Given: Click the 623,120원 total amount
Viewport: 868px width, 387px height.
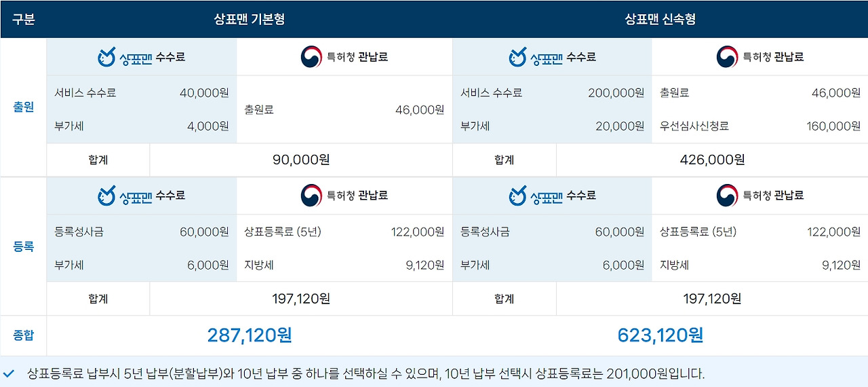Looking at the screenshot, I should (x=660, y=335).
